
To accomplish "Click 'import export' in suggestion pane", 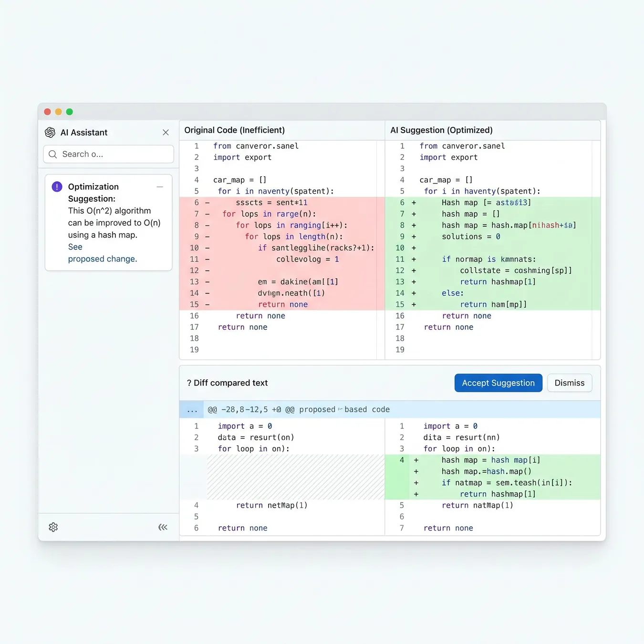I will (x=448, y=157).
